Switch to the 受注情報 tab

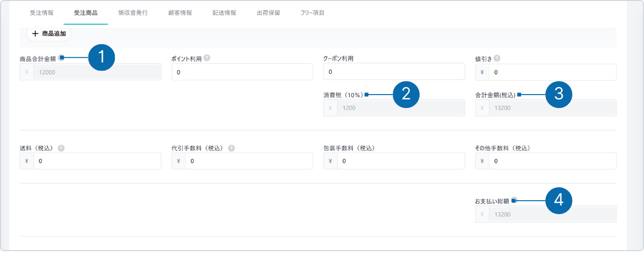[42, 13]
